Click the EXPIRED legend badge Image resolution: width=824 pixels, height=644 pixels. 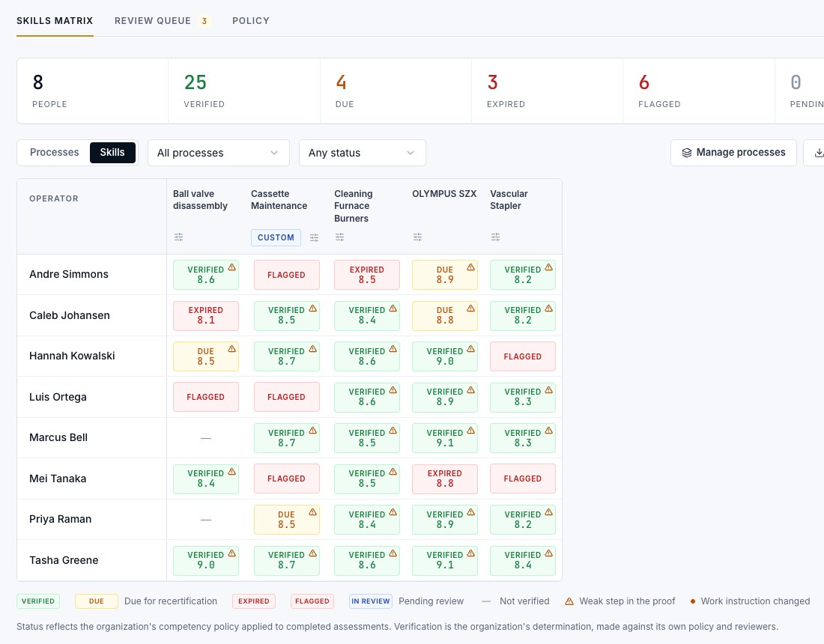[254, 601]
